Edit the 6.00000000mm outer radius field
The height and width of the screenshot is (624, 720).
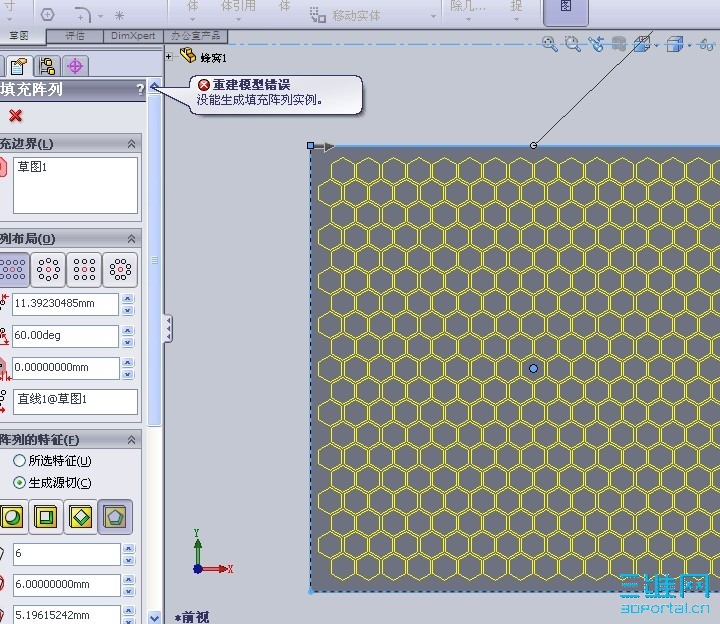click(67, 585)
